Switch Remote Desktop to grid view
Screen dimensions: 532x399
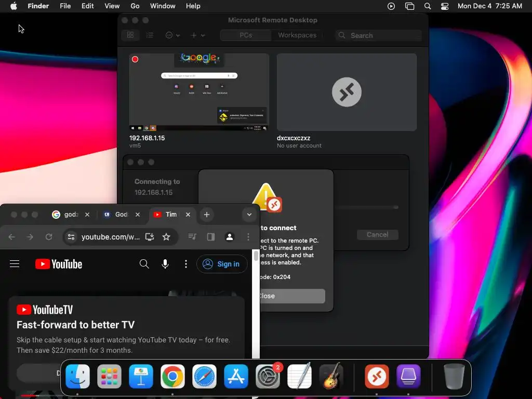click(130, 35)
